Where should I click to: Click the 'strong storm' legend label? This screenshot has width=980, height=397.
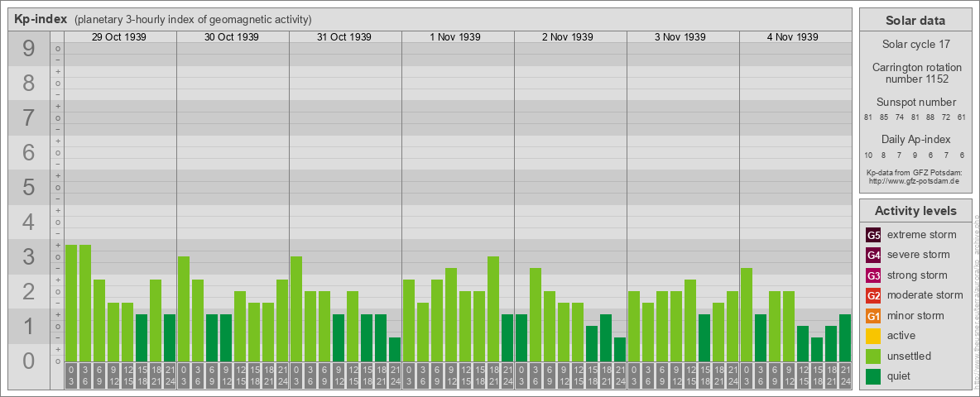pos(917,275)
